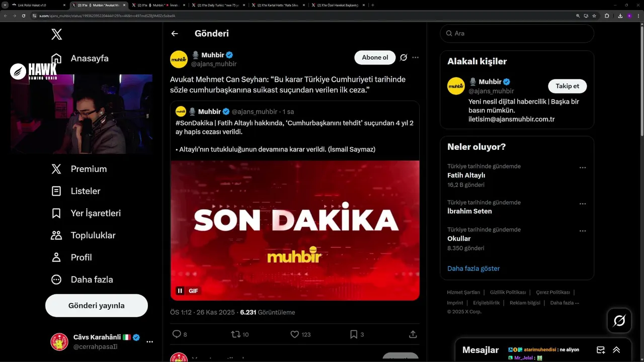
Task: Click the Abone ol button
Action: [375, 57]
